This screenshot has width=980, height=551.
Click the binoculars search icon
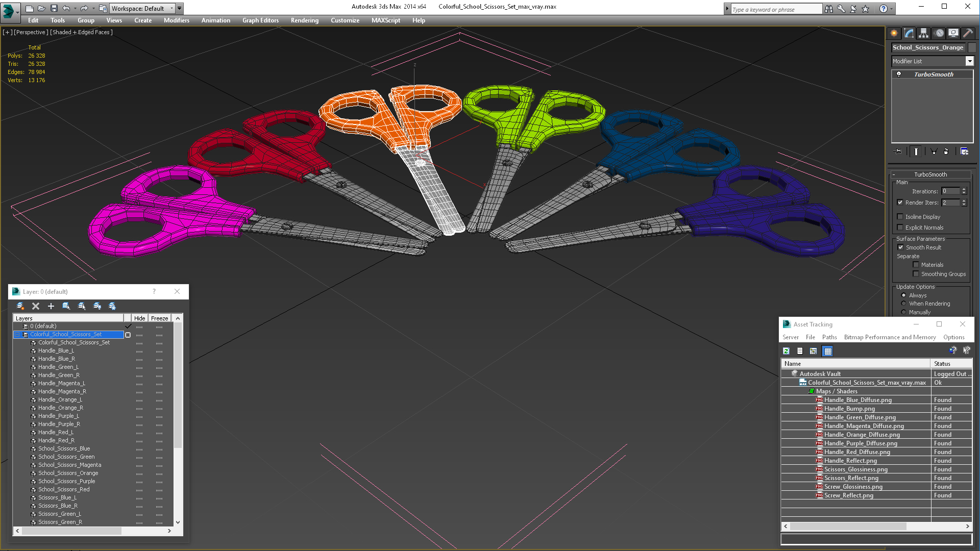[x=828, y=9]
